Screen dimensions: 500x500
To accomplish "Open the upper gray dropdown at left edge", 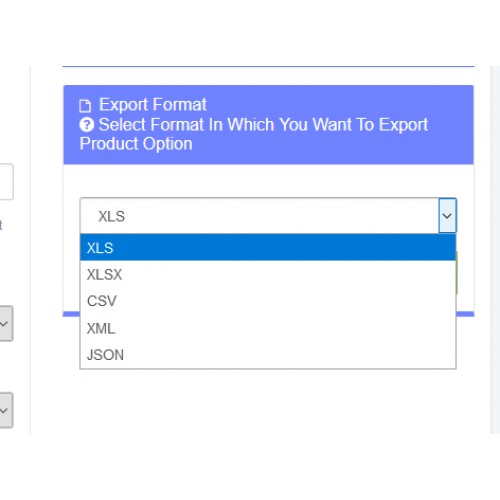I will [6, 324].
